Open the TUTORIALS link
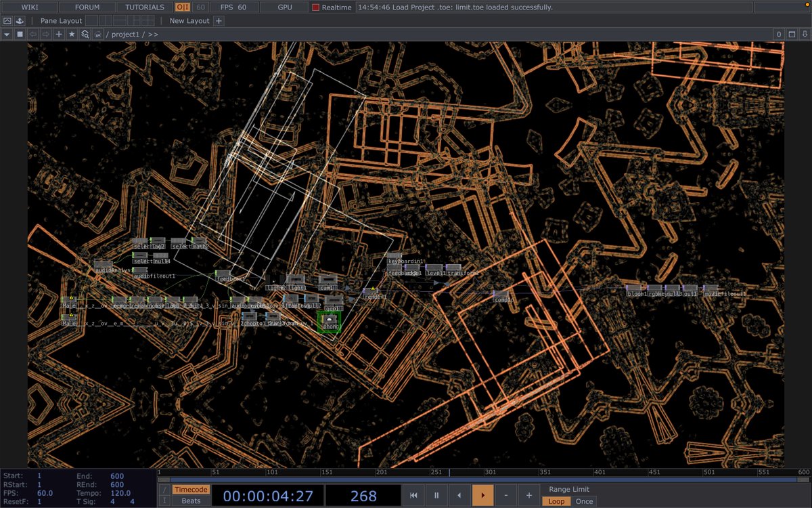Screen dimensions: 812x508 point(144,7)
